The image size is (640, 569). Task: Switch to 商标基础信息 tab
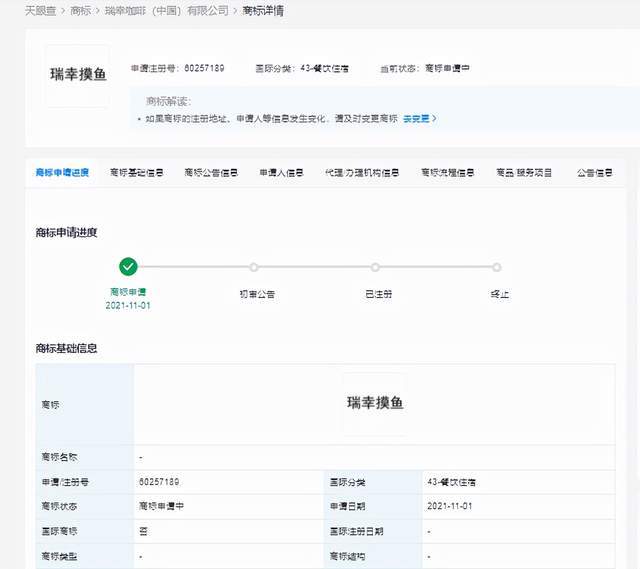point(137,173)
